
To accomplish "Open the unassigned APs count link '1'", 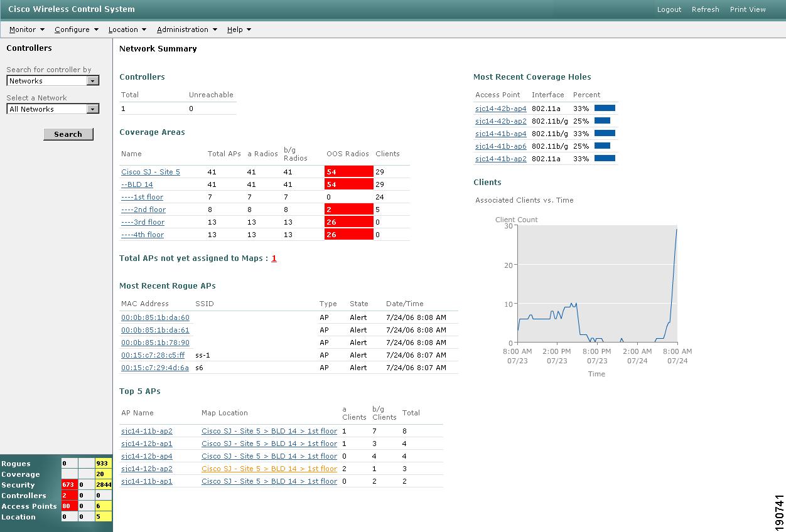I will 274,258.
